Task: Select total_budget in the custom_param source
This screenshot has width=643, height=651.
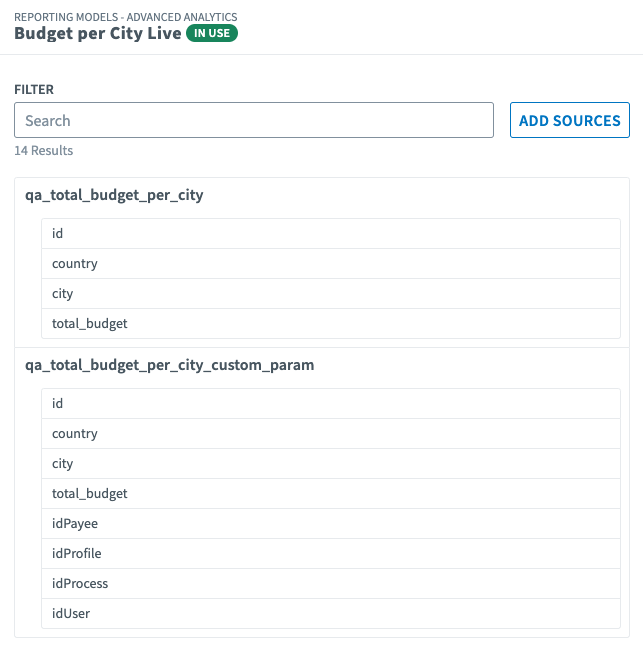Action: click(x=330, y=494)
